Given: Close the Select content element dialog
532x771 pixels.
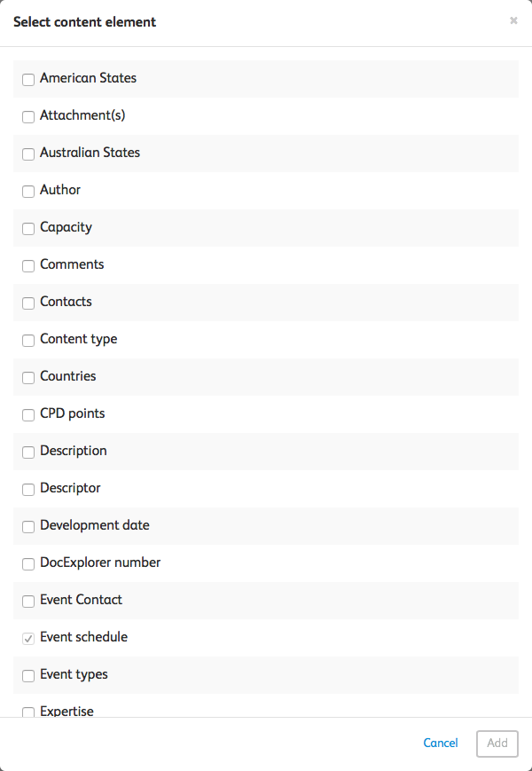Looking at the screenshot, I should 513,20.
